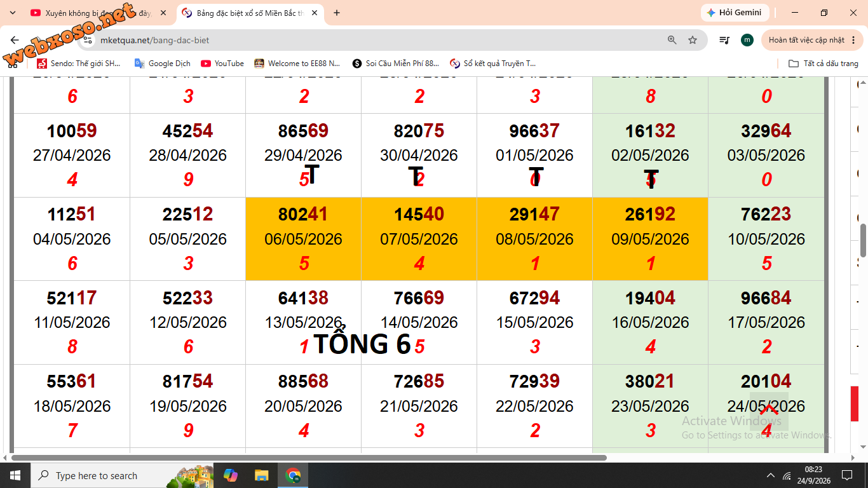Click the 80241 cell dated 06/05/2026
This screenshot has height=488, width=868.
[303, 239]
